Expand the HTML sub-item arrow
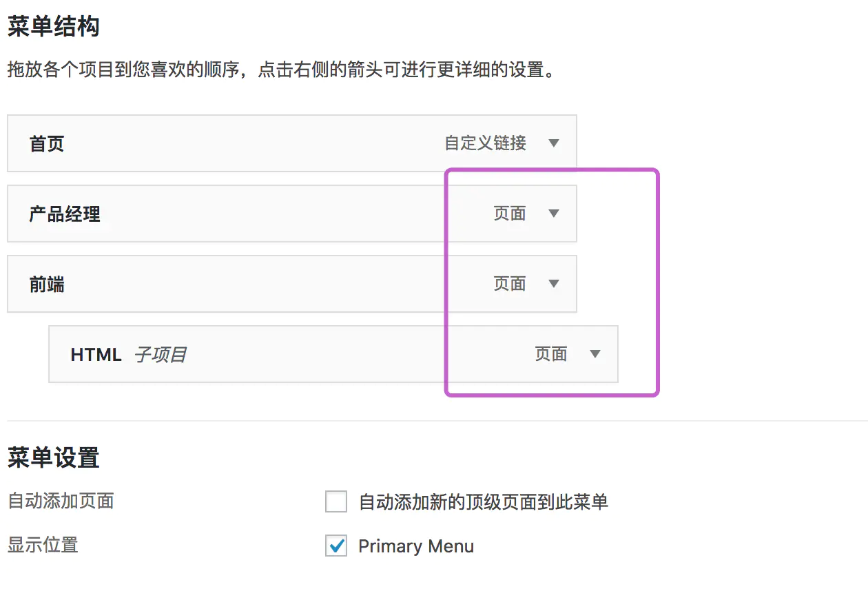Viewport: 868px width, 591px height. [x=595, y=354]
